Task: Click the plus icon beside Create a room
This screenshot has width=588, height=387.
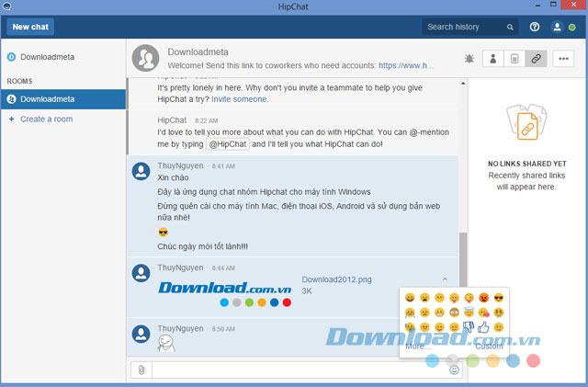Action: point(11,119)
